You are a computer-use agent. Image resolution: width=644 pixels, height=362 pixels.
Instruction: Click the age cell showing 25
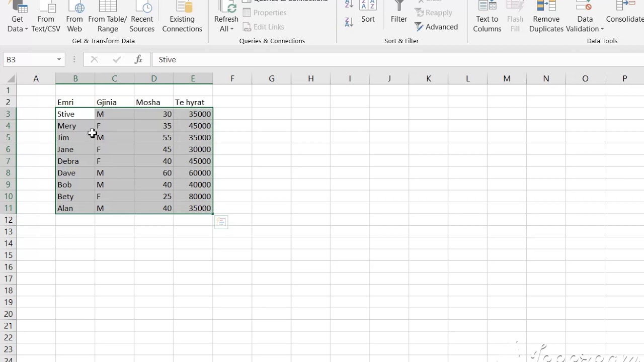[x=153, y=197]
